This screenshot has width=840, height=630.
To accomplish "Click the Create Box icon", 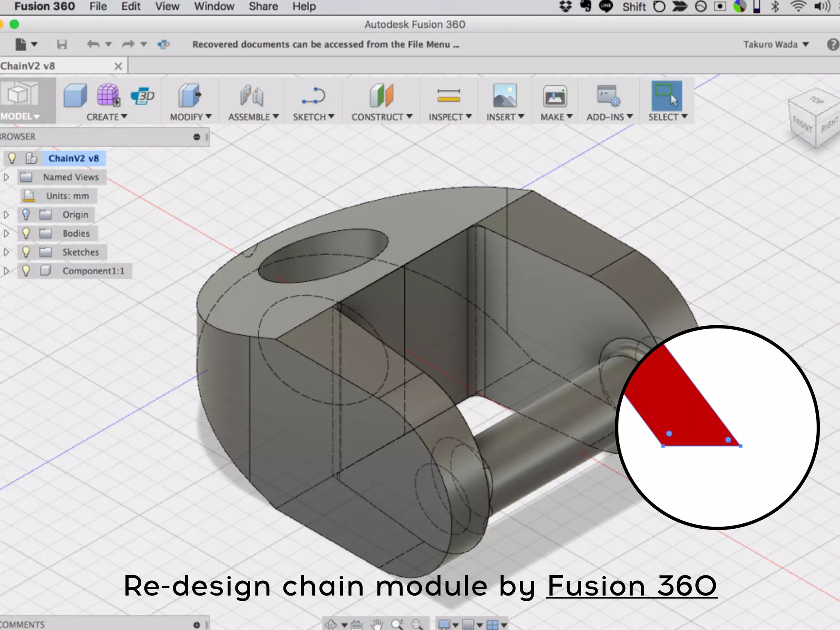I will (75, 96).
